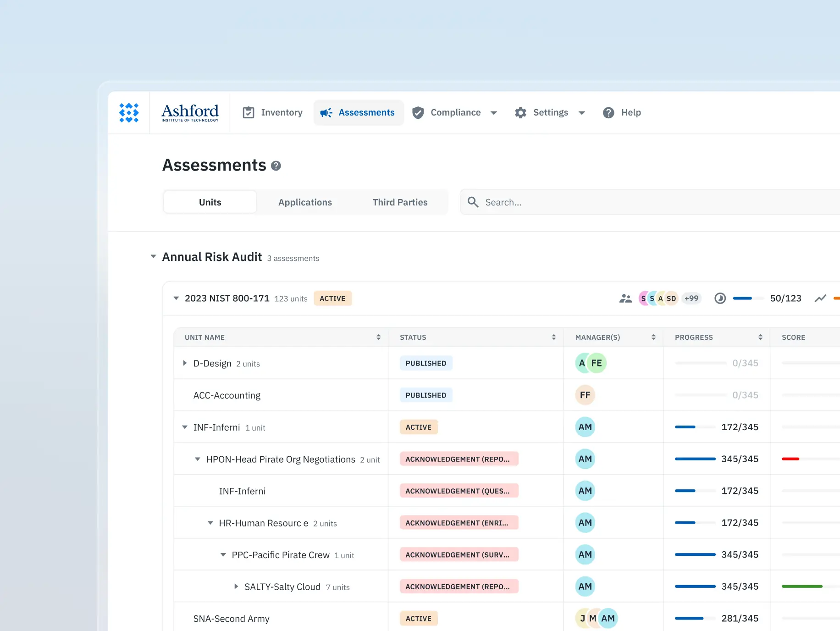Click the blue diamond grid app logo

pyautogui.click(x=129, y=113)
